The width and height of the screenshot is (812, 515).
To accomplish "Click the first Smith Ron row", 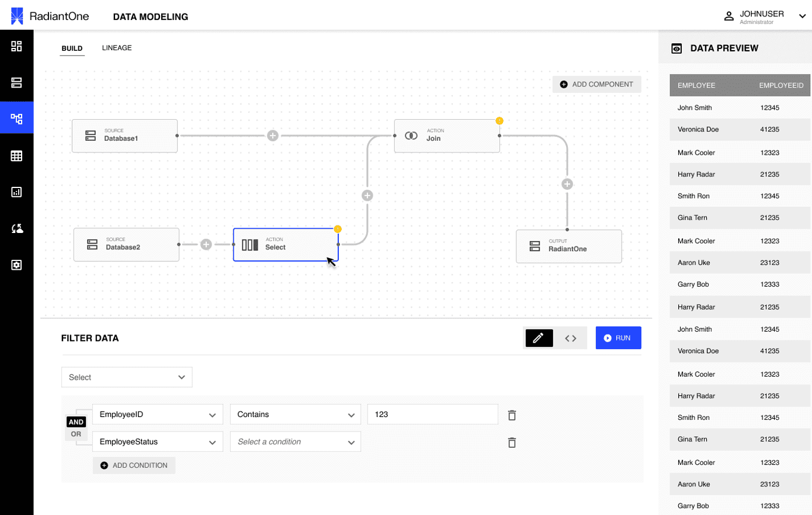I will [740, 196].
